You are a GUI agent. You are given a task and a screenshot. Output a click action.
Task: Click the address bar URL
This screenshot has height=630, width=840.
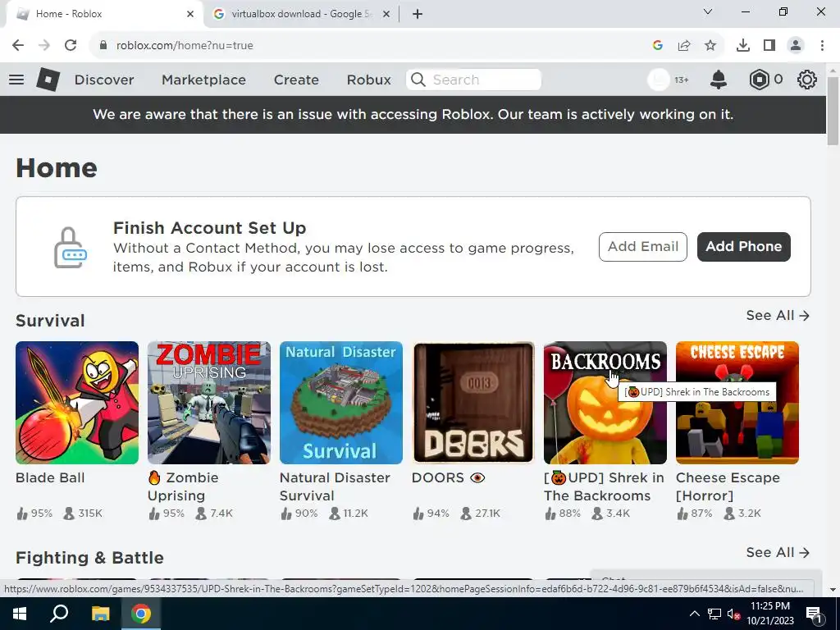click(185, 45)
